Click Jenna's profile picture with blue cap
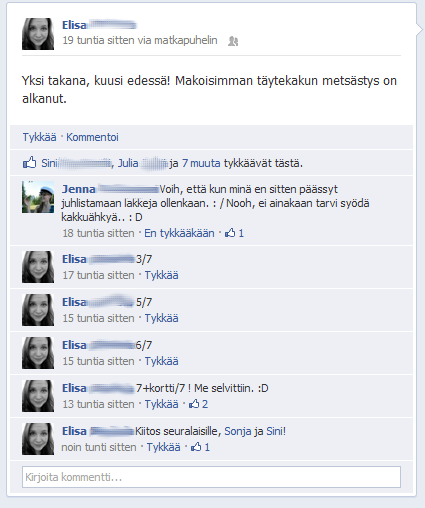Image resolution: width=425 pixels, height=508 pixels. coord(38,197)
